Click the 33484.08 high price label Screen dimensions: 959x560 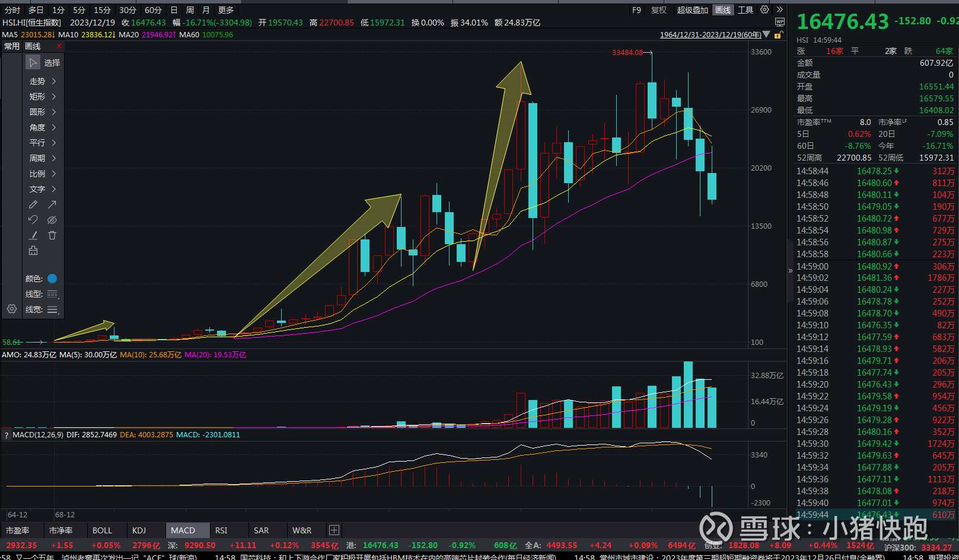click(x=627, y=53)
